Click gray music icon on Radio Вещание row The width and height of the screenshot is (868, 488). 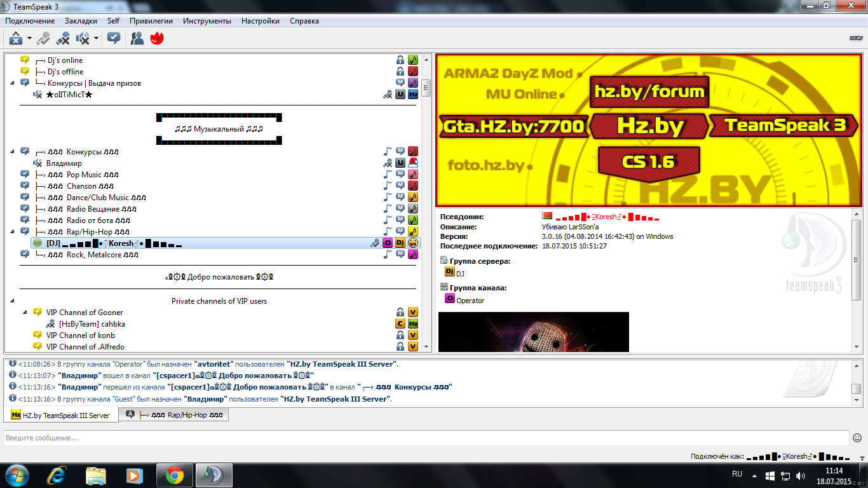tap(413, 209)
